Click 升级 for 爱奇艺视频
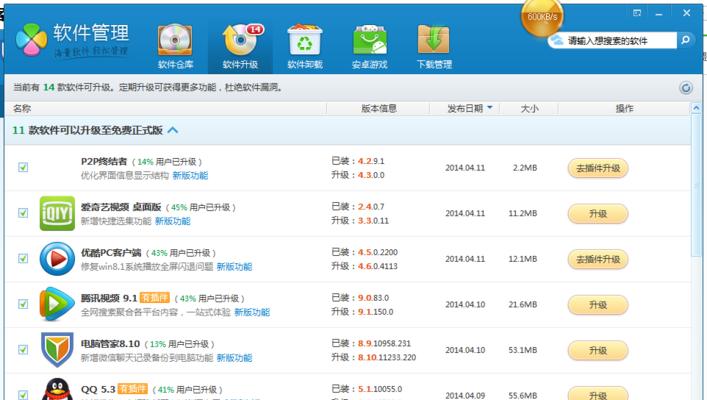Viewport: 707px width, 400px height. pyautogui.click(x=598, y=214)
